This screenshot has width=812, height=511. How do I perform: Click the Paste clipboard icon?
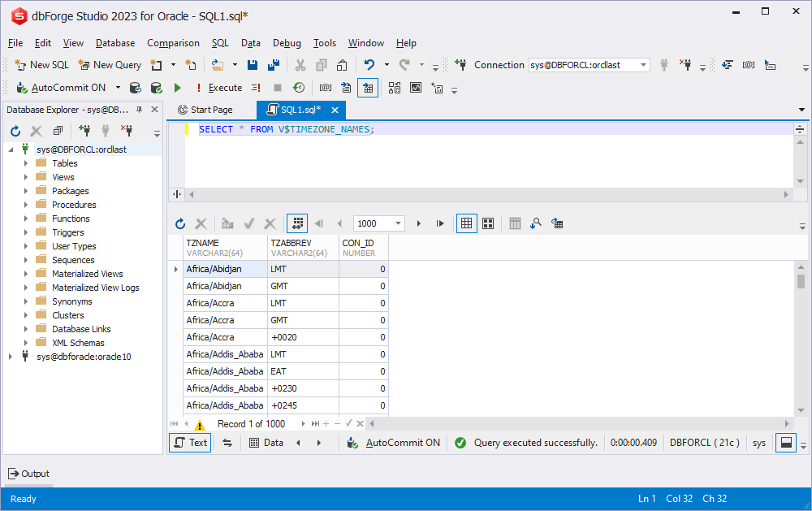click(342, 65)
